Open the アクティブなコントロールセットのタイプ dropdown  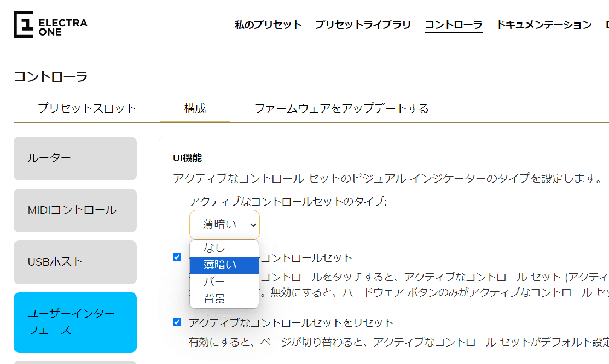224,225
